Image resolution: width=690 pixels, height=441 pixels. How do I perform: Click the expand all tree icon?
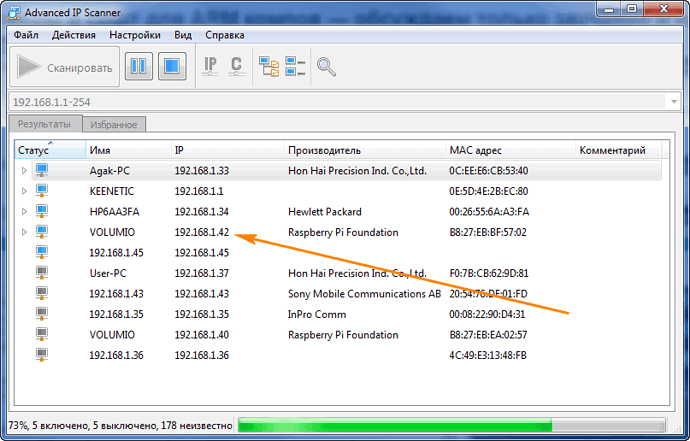269,66
